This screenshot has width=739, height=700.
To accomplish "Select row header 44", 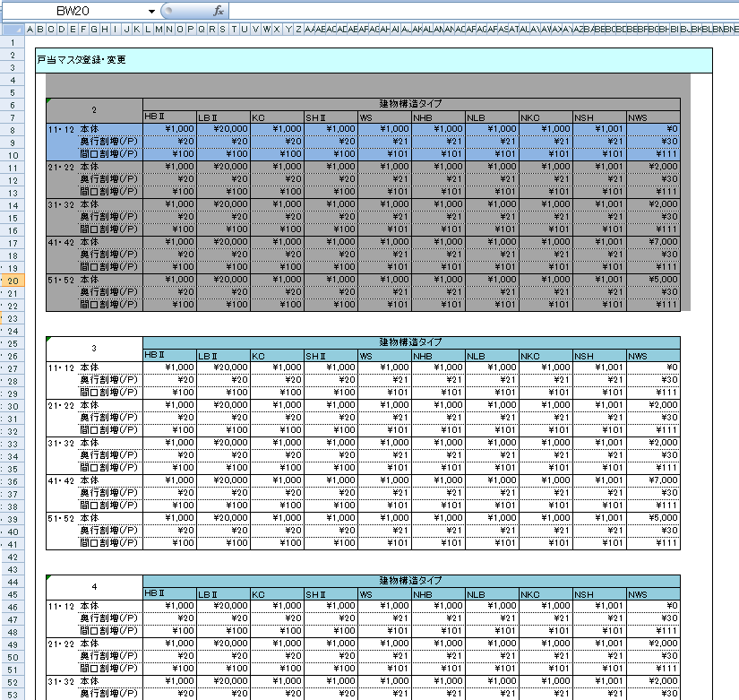I will [13, 582].
